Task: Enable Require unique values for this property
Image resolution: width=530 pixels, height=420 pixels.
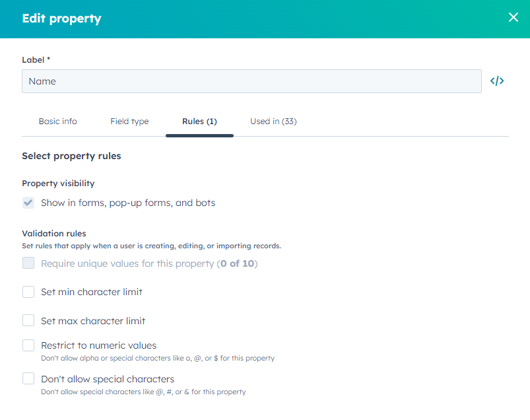Action: (28, 263)
